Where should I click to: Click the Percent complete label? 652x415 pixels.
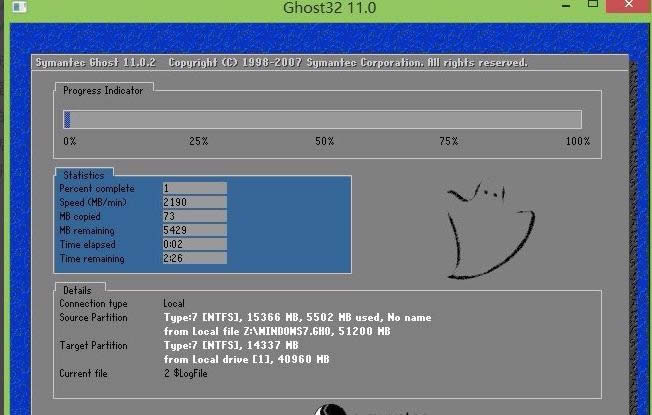pyautogui.click(x=97, y=188)
